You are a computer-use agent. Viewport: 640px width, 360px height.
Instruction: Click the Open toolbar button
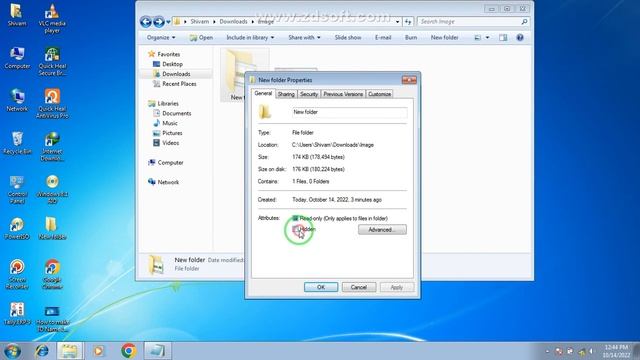[201, 38]
